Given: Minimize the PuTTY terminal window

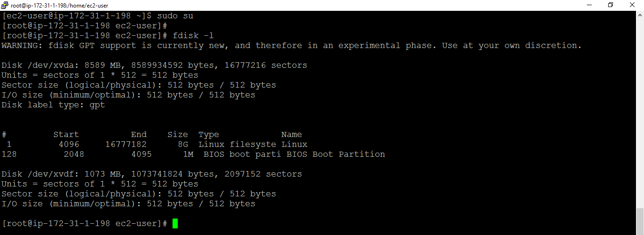Looking at the screenshot, I should point(589,5).
